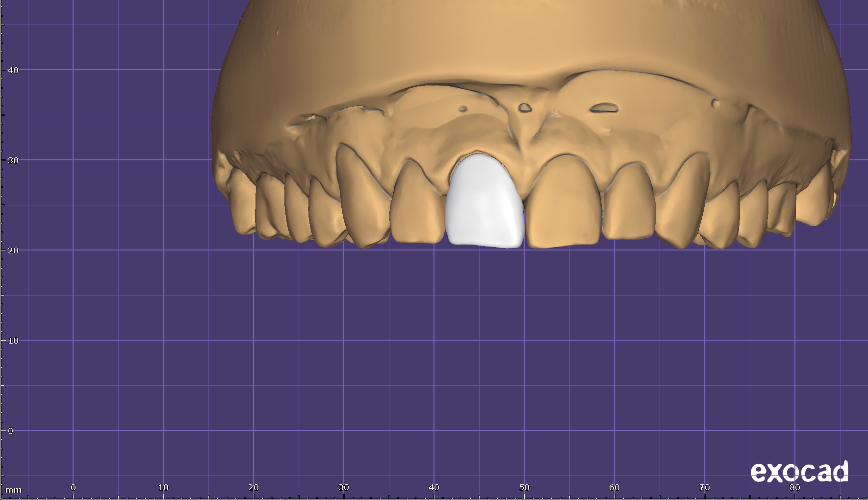This screenshot has width=868, height=500.
Task: Click the 20 mark on the vertical ruler
Action: tap(13, 250)
